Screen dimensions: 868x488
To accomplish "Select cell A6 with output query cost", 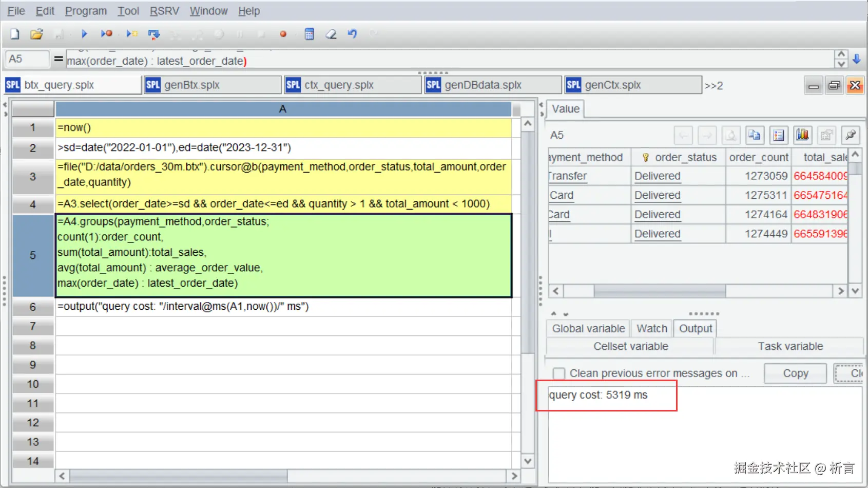I will point(283,307).
